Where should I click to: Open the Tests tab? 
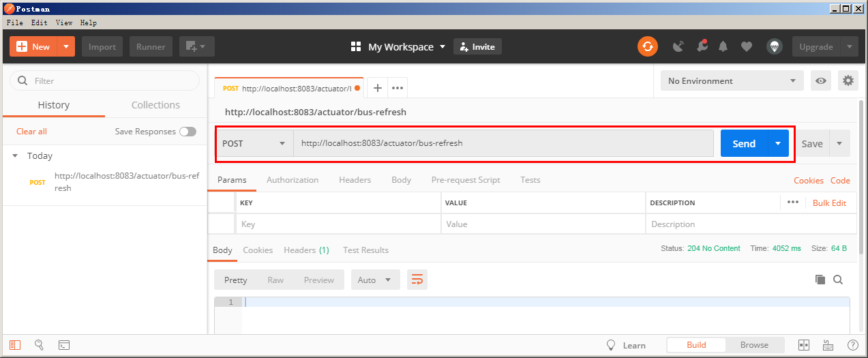(530, 180)
